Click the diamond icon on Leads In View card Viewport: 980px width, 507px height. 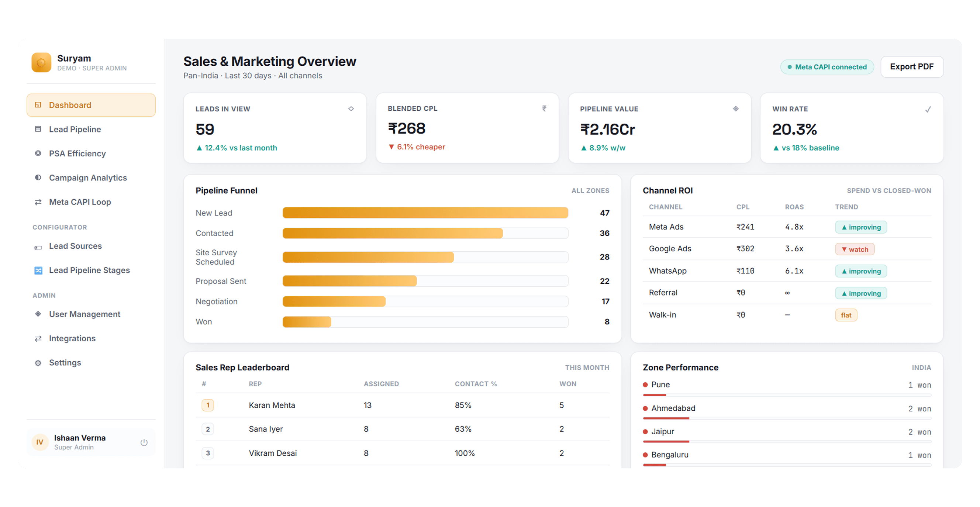click(x=351, y=109)
